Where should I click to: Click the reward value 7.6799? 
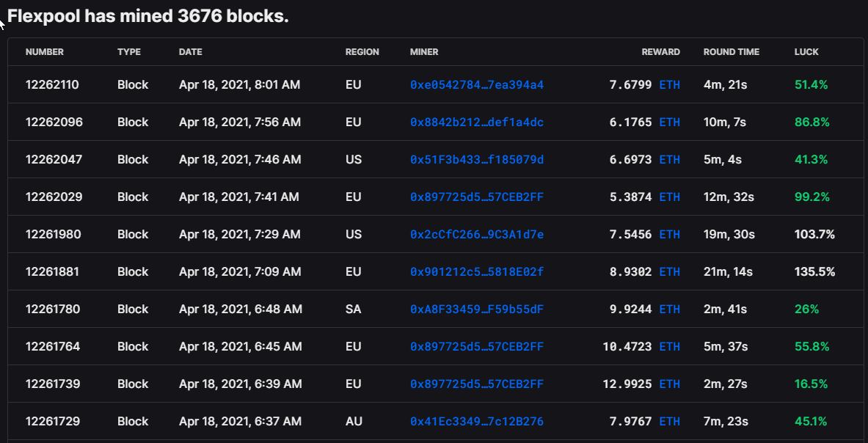(630, 84)
